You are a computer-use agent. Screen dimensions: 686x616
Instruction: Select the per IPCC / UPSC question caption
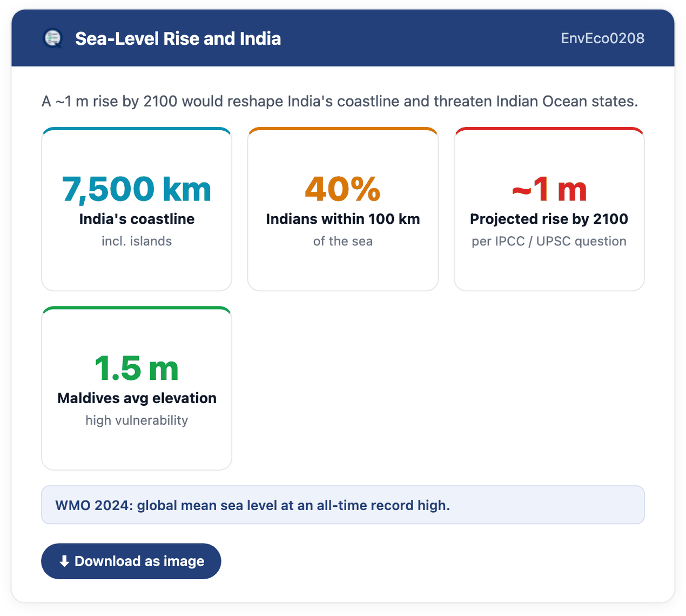pyautogui.click(x=549, y=241)
